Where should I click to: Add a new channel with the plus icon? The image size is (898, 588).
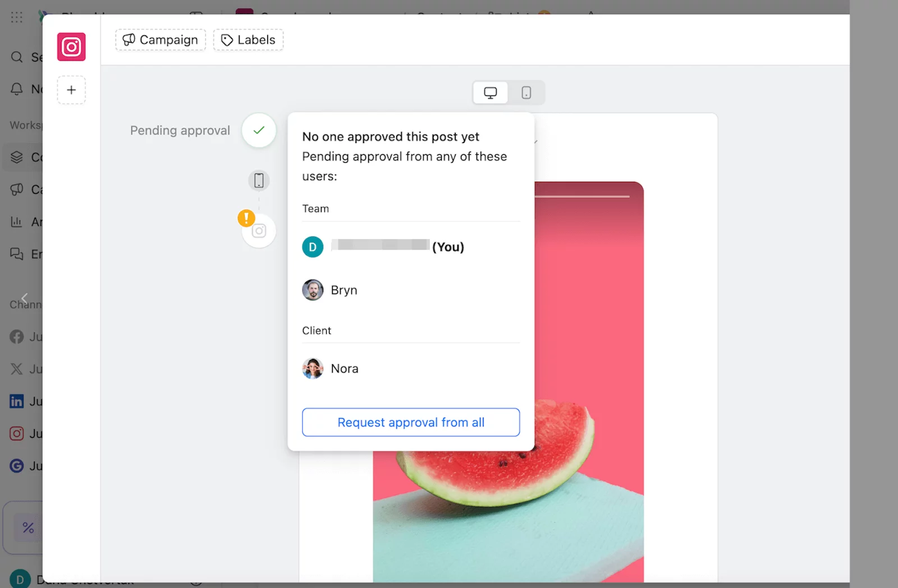pos(71,90)
